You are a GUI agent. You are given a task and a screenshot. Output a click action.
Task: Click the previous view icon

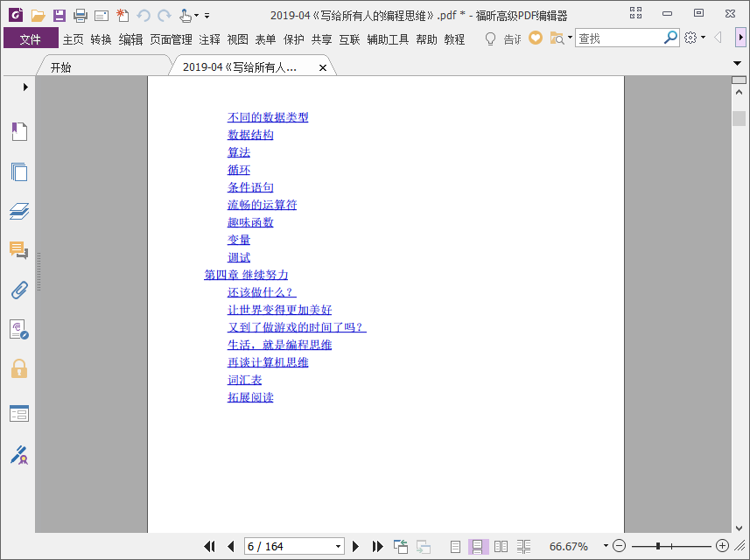click(400, 546)
